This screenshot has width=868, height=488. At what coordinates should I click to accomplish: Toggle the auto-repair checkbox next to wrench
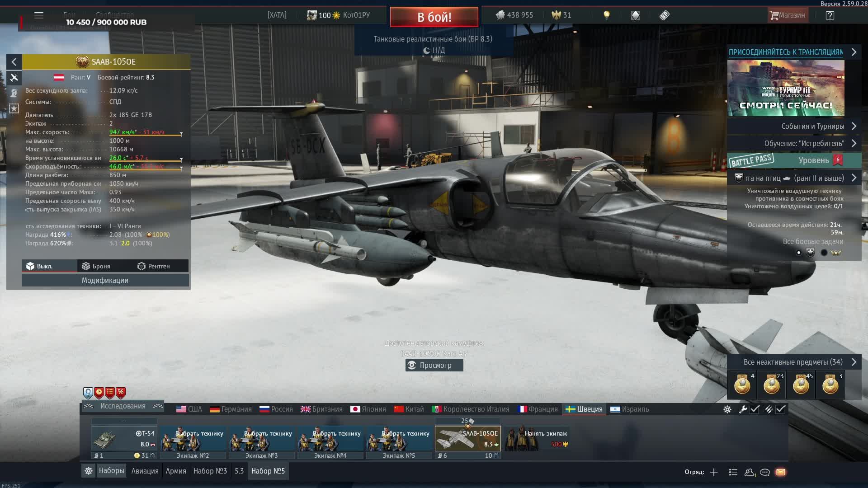[755, 409]
